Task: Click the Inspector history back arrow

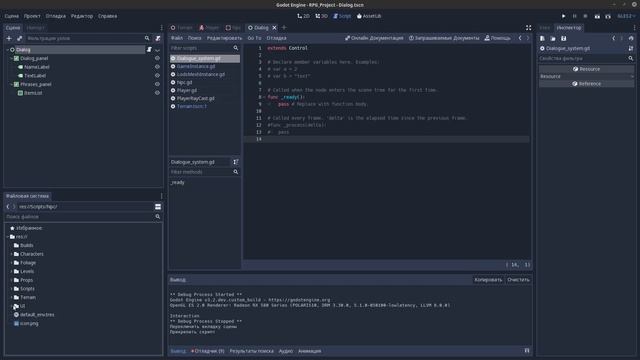Action: [x=613, y=38]
